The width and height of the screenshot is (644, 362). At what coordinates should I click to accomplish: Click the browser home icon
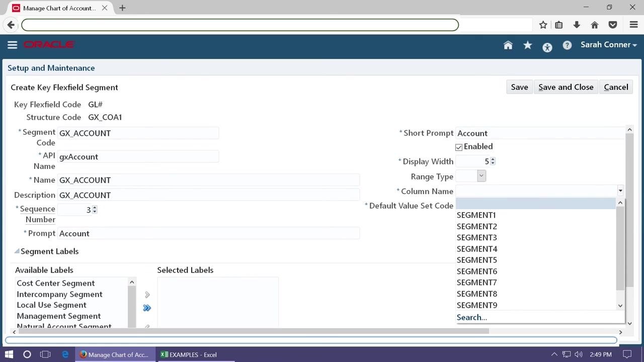coord(595,25)
